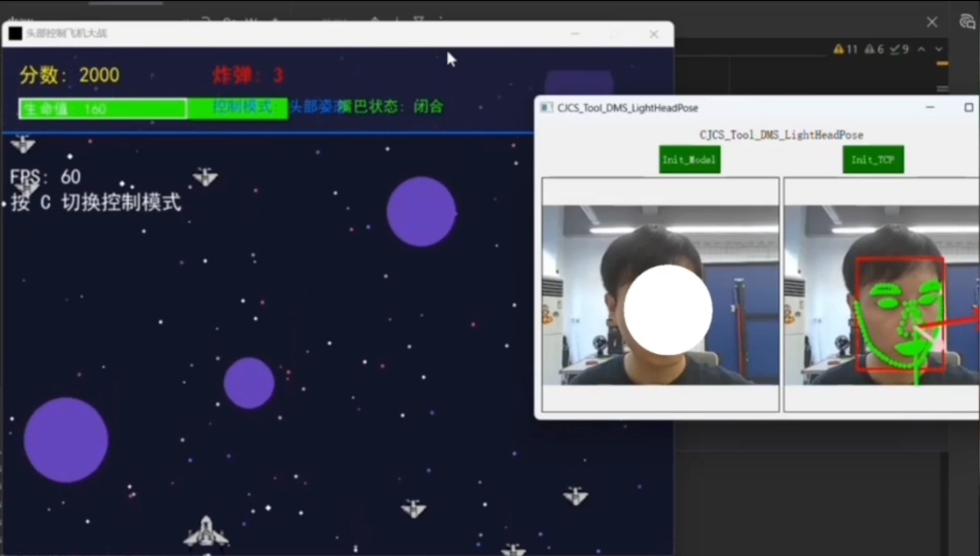
Task: Click the enemy plane right of the FPS counter
Action: coord(205,177)
